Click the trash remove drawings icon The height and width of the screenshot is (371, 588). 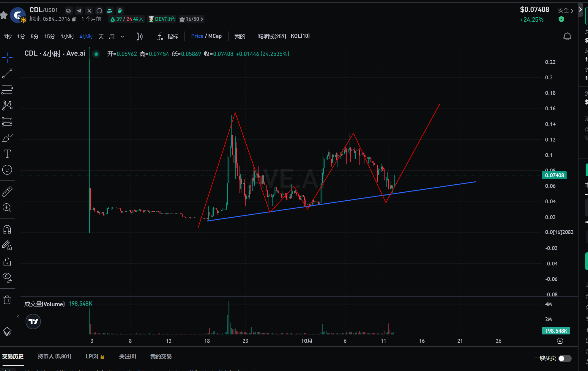pos(7,300)
